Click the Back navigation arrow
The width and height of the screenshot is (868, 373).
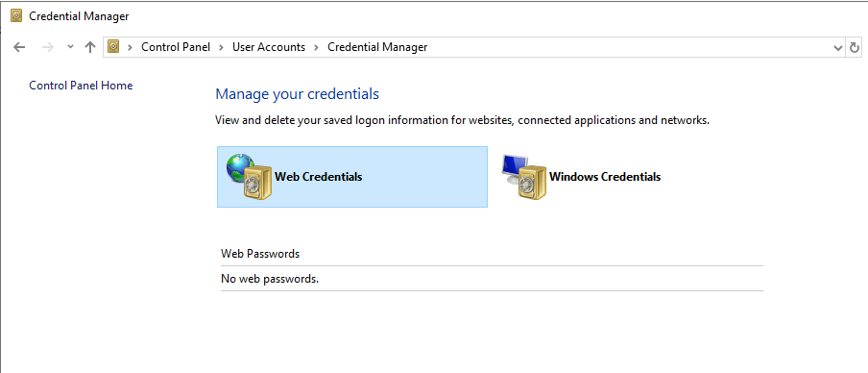point(19,47)
